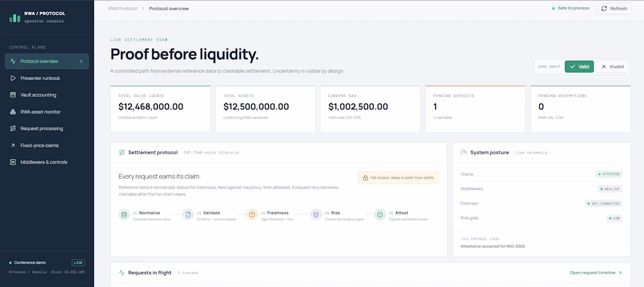Click the Validate document step icon
The image size is (644, 287).
(188, 215)
